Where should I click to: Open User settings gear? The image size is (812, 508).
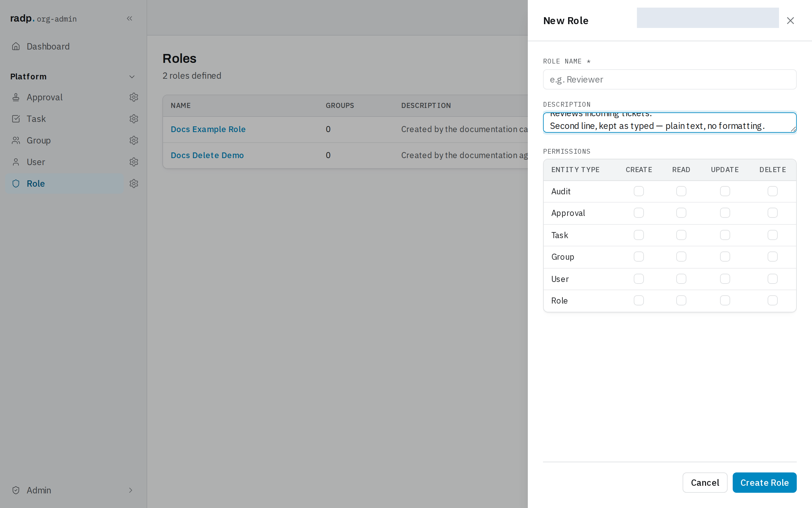pyautogui.click(x=134, y=162)
